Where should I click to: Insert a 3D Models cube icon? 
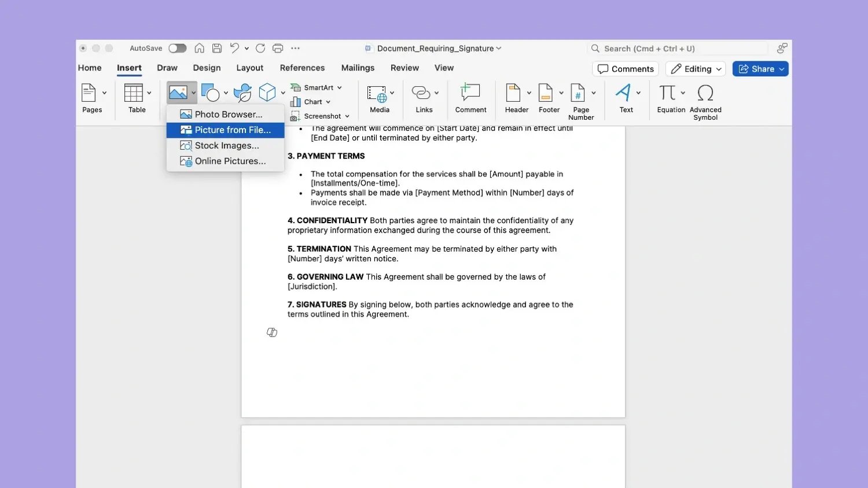pos(267,93)
